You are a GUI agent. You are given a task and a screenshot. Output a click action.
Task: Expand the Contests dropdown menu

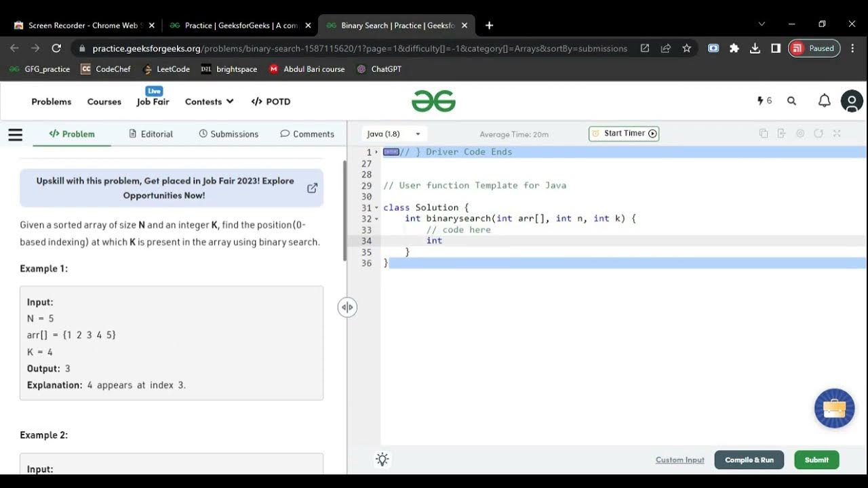209,102
